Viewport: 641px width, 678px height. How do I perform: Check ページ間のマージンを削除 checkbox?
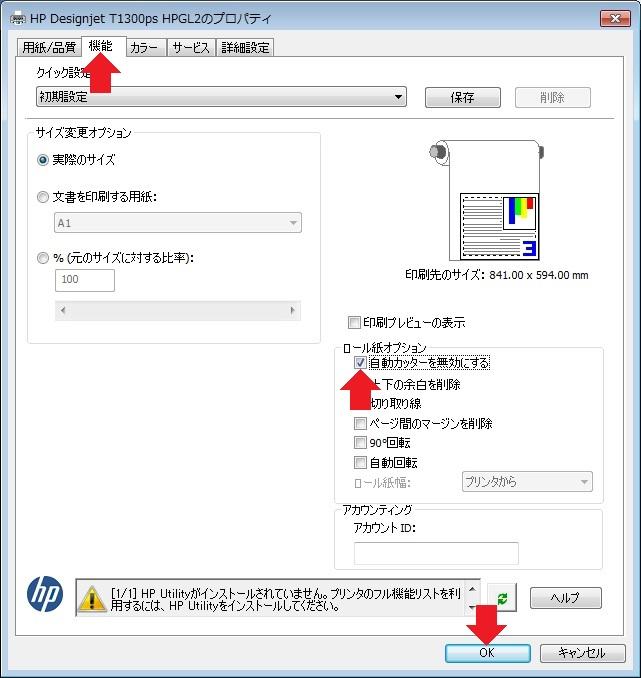360,423
